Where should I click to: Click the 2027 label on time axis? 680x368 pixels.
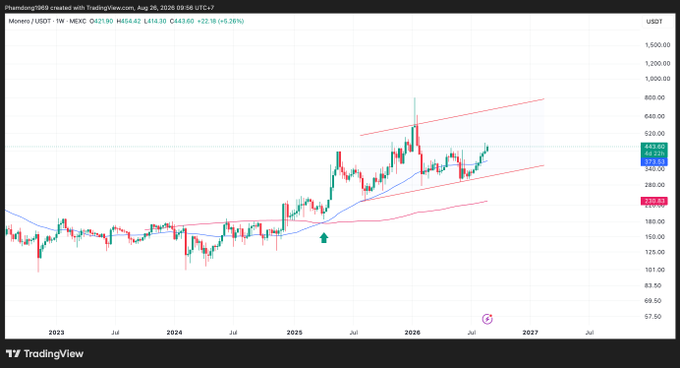pyautogui.click(x=530, y=332)
